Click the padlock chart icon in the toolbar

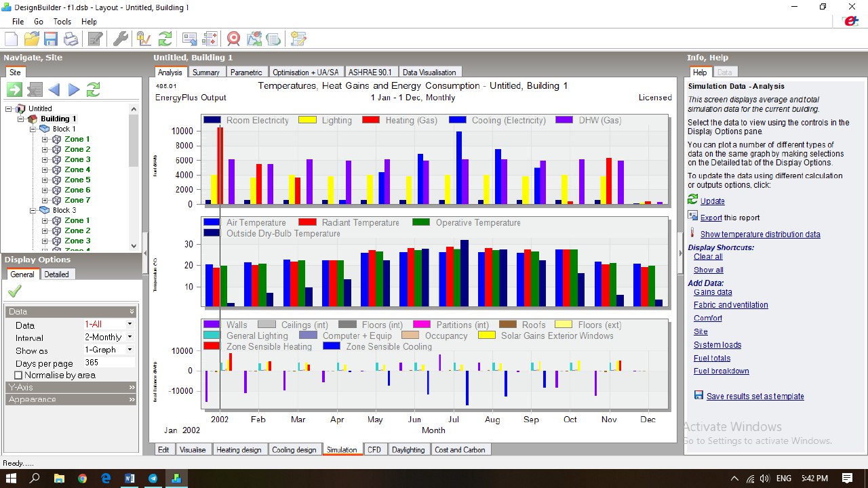point(143,39)
